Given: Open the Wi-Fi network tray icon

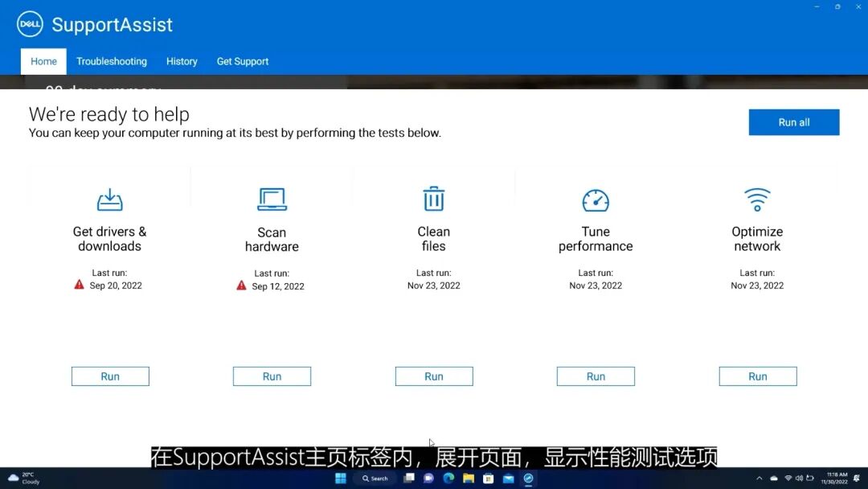Looking at the screenshot, I should pos(788,478).
